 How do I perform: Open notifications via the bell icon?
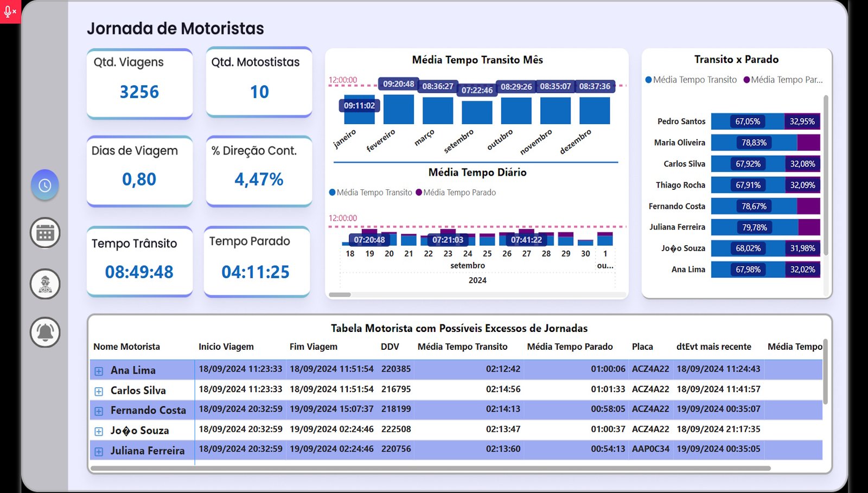[44, 332]
